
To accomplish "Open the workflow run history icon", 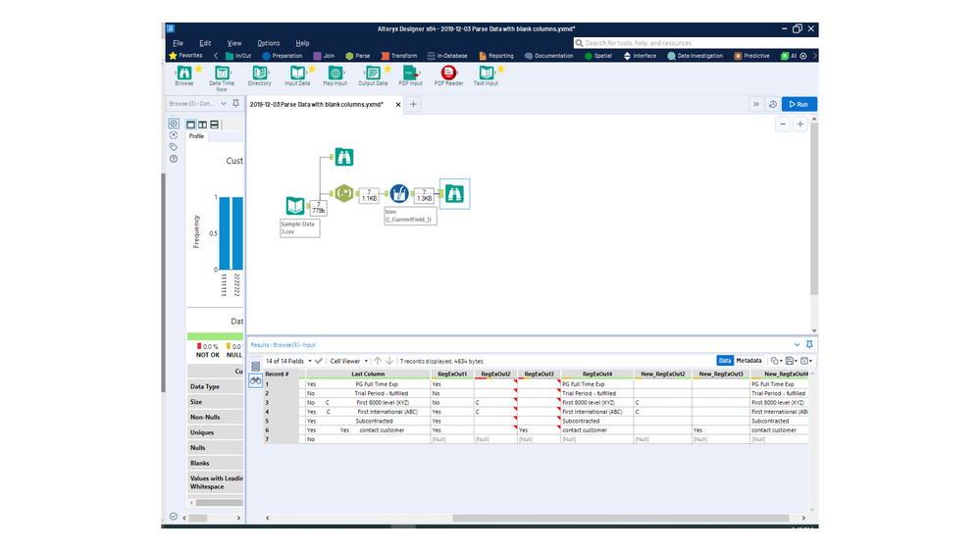I will pos(772,104).
